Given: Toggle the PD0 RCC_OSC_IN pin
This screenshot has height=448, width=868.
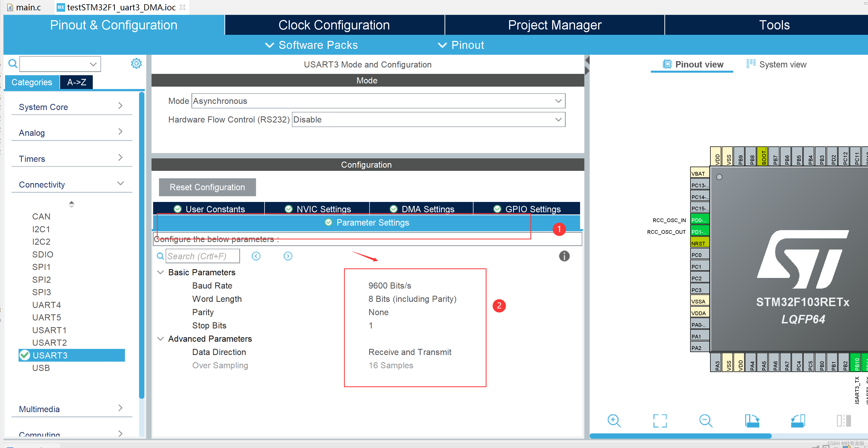Looking at the screenshot, I should tap(699, 220).
